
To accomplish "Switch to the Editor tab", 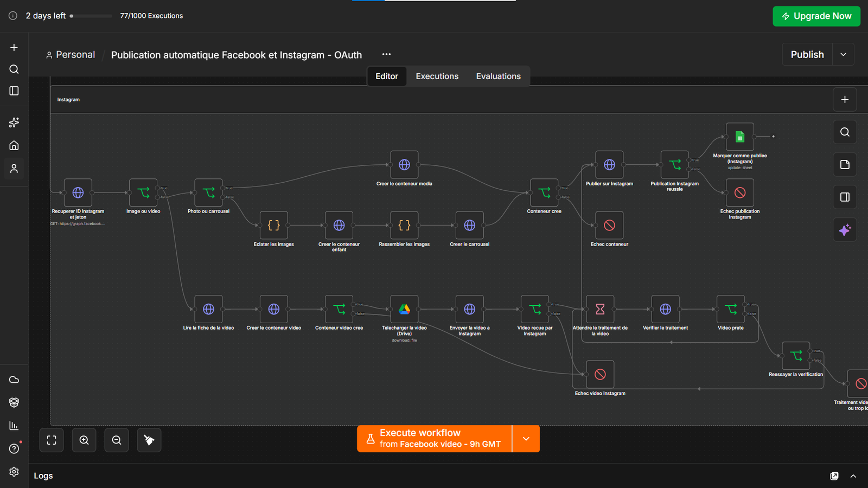I will point(387,76).
